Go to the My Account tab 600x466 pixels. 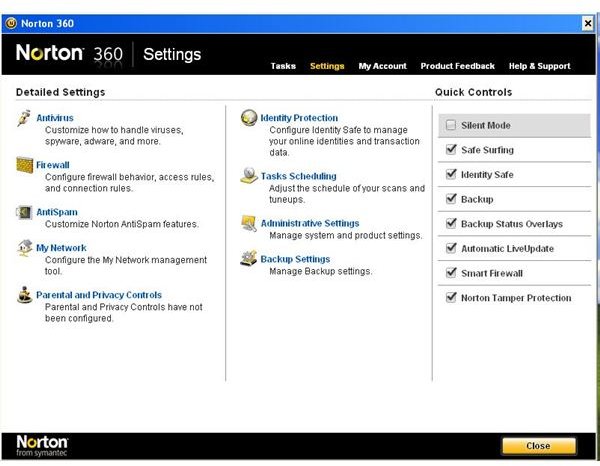(x=383, y=66)
